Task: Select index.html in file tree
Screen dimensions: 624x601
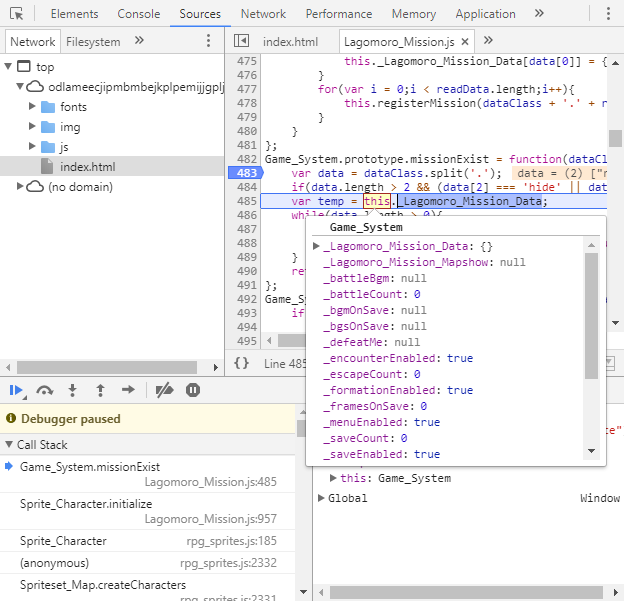Action: (x=112, y=166)
